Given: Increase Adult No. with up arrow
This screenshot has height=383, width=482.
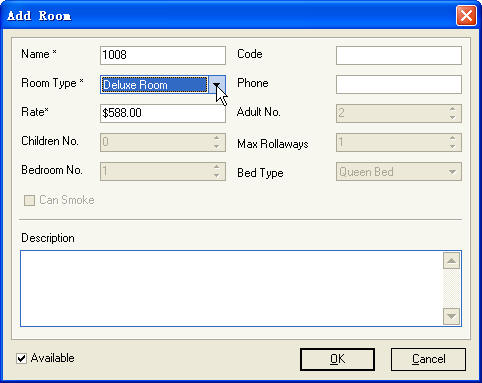Looking at the screenshot, I should [x=452, y=109].
